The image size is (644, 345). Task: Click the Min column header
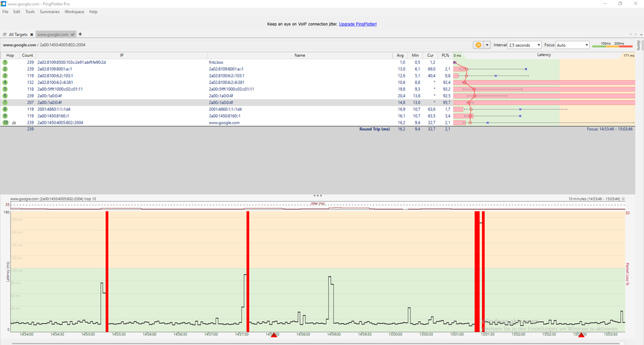pos(415,55)
